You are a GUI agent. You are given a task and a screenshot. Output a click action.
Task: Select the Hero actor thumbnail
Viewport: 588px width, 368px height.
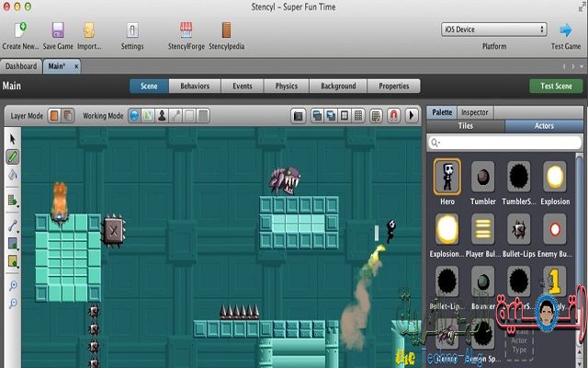click(447, 176)
